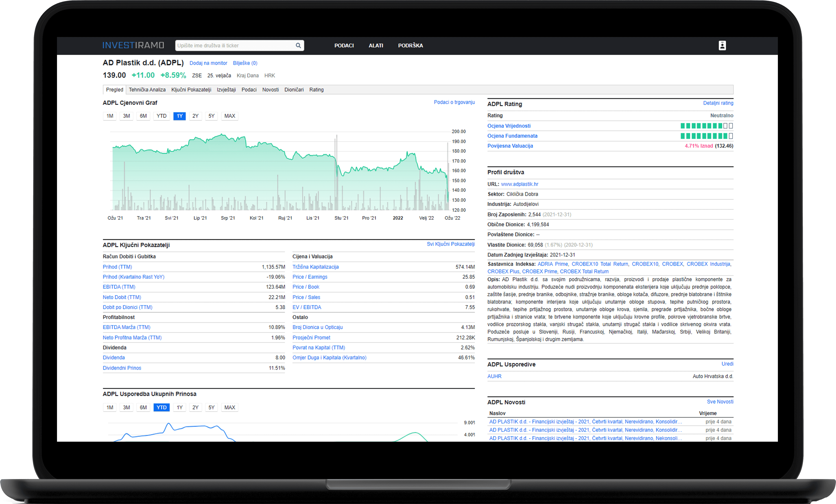
Task: Click Povrat na Kapital (TTM) link
Action: pos(319,348)
